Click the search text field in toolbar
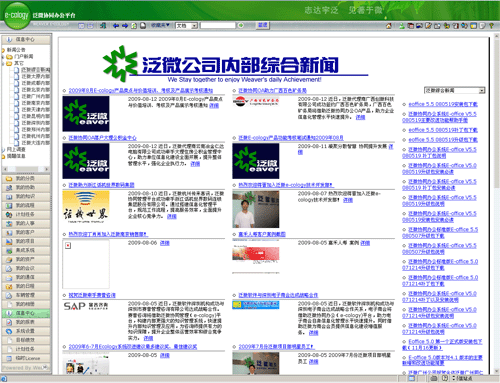The width and height of the screenshot is (500, 383). pyautogui.click(x=218, y=26)
